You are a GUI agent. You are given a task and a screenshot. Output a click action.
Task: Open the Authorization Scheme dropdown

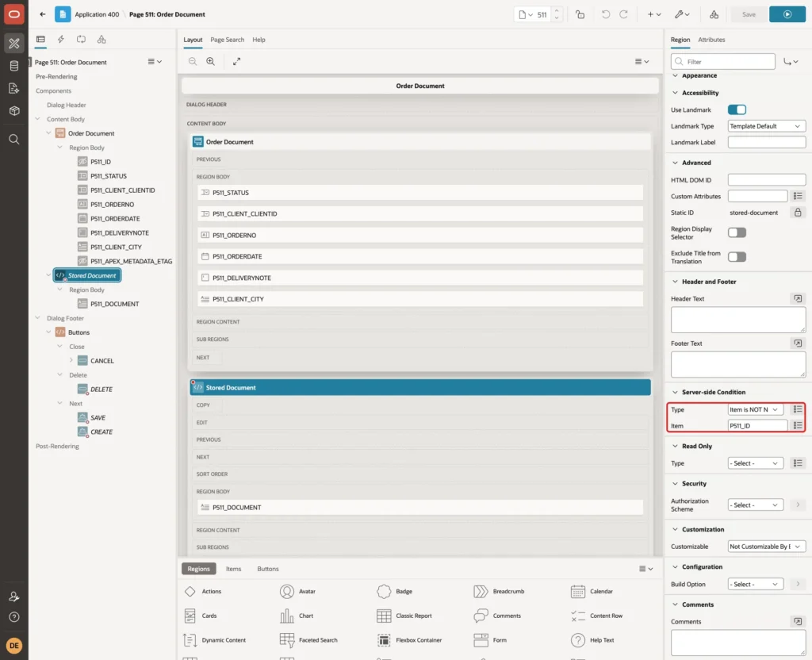[x=755, y=505]
